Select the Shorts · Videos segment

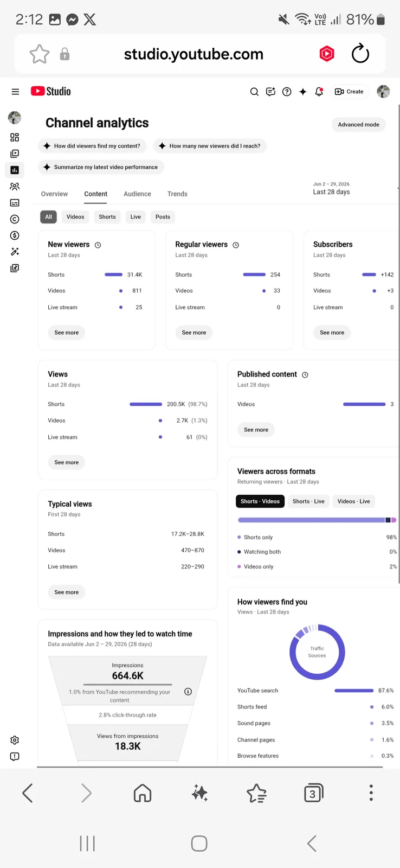260,501
